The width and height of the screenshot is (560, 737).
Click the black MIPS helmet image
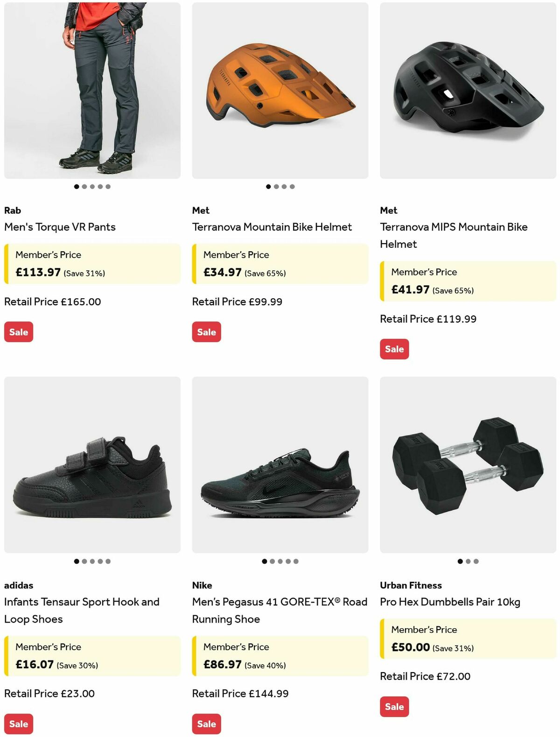(x=467, y=89)
